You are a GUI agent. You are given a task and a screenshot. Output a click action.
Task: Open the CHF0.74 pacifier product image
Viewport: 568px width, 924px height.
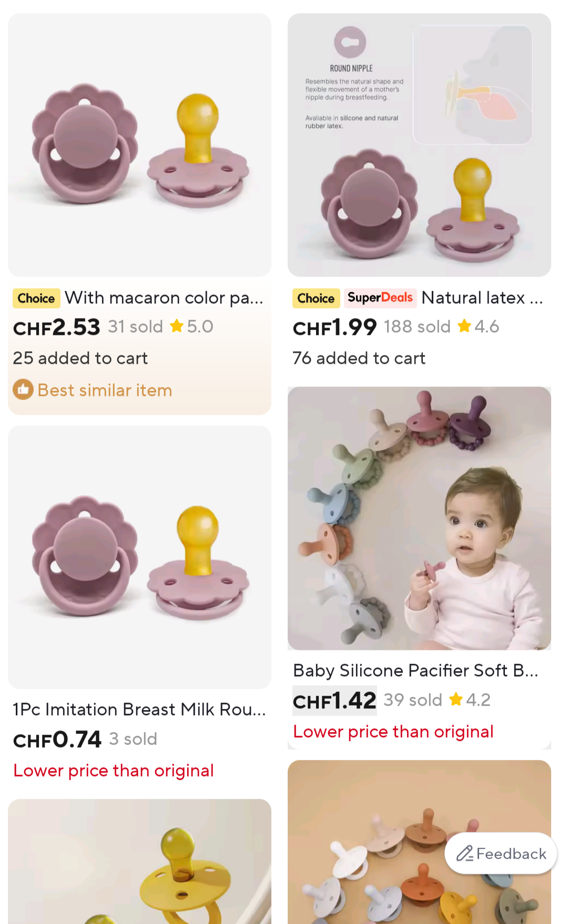[139, 557]
